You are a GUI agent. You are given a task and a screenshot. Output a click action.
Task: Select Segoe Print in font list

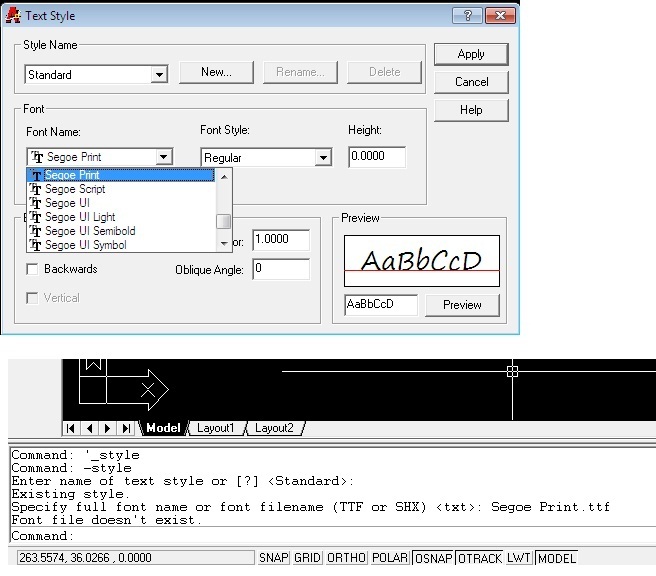[121, 175]
